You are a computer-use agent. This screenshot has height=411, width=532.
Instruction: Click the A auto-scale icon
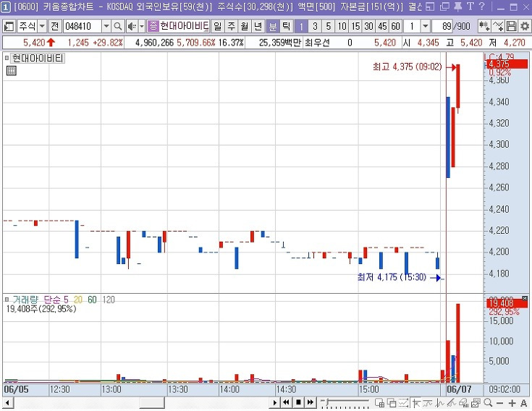523,403
